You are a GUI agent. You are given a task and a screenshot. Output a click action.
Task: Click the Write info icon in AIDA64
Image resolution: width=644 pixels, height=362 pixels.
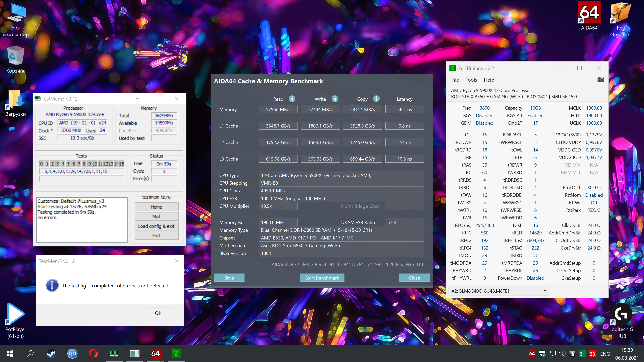tap(335, 99)
